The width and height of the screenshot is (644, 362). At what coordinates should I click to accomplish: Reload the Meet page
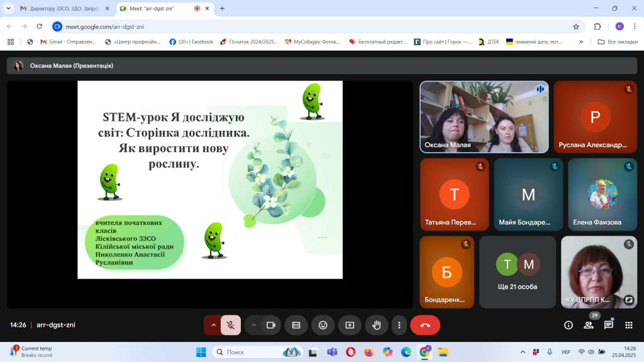[40, 26]
